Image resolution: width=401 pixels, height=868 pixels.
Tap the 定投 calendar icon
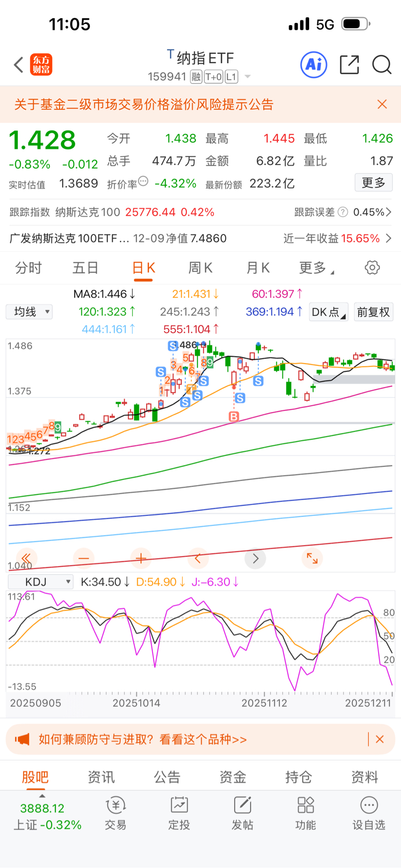tap(179, 805)
